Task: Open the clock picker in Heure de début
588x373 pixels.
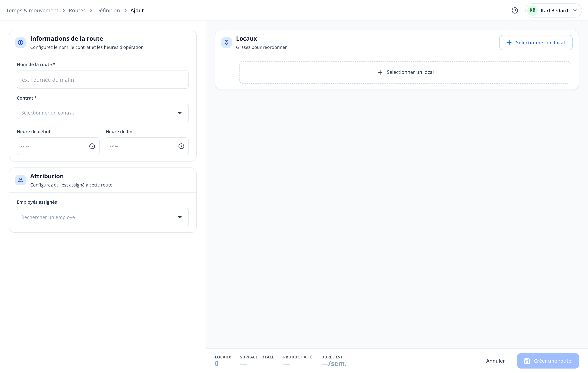Action: pos(92,146)
